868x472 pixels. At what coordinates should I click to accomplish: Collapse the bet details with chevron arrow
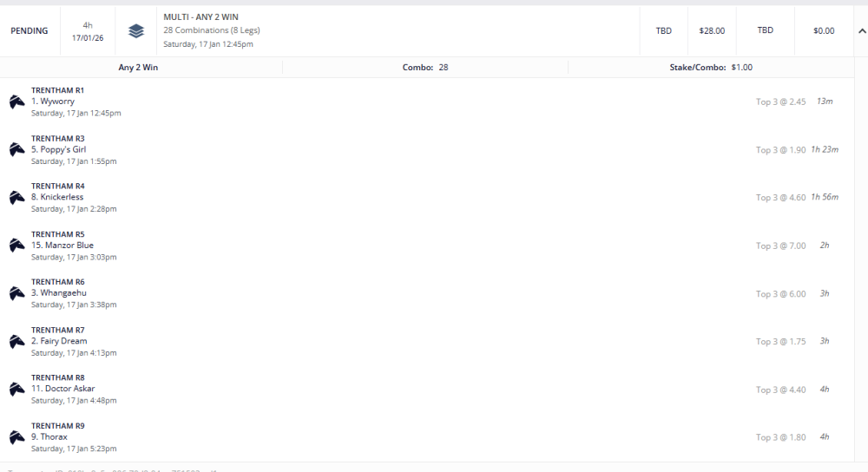coord(861,31)
